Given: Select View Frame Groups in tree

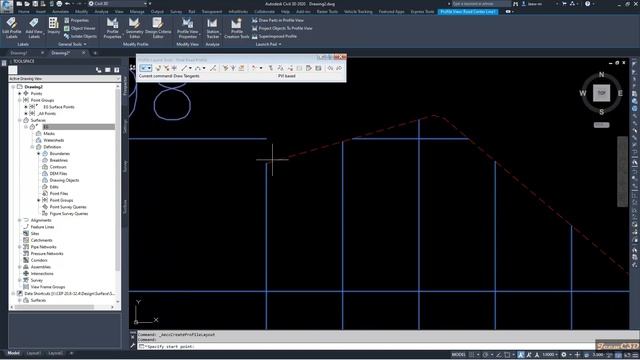Looking at the screenshot, I should click(x=48, y=287).
